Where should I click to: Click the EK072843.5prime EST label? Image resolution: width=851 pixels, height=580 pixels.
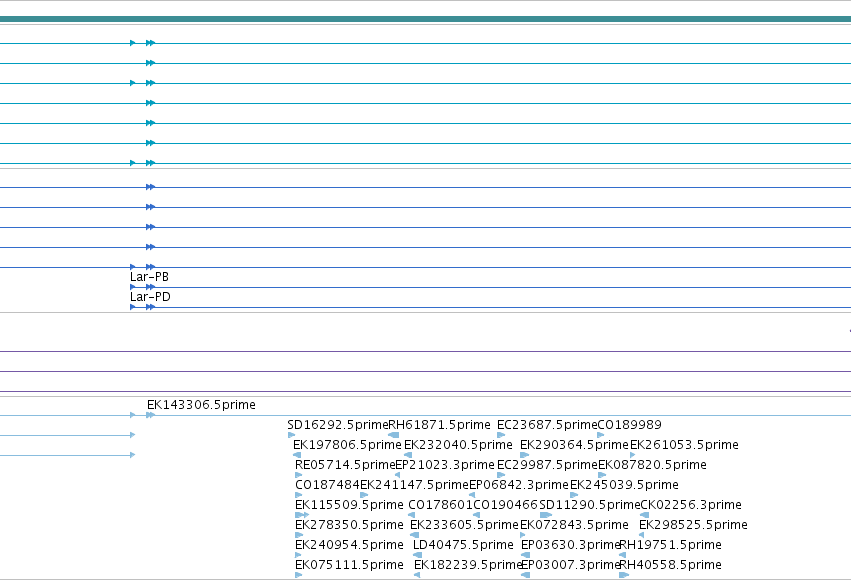click(574, 525)
